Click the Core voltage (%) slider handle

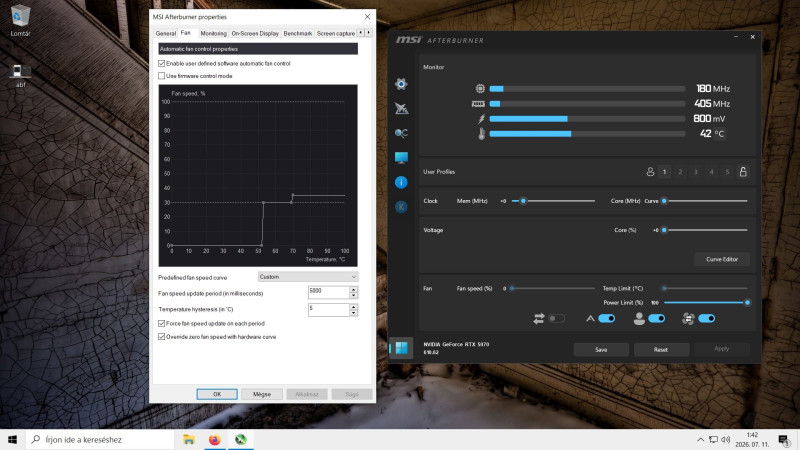pos(664,230)
